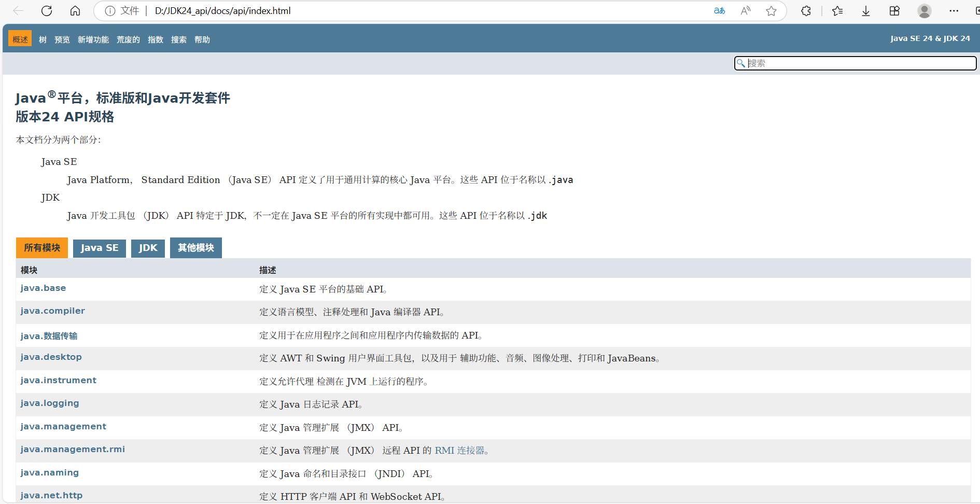Click the magnifier icon in search box
This screenshot has width=980, height=504.
(741, 63)
